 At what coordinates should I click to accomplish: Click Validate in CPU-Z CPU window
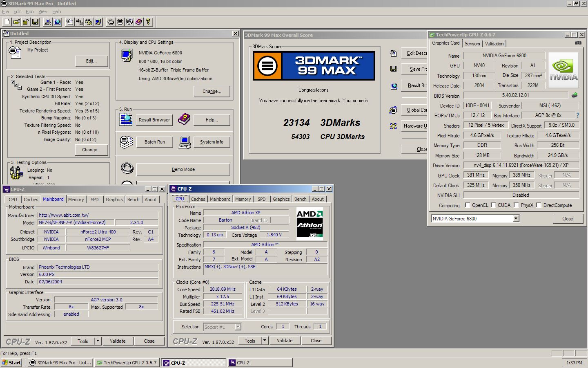(x=285, y=341)
